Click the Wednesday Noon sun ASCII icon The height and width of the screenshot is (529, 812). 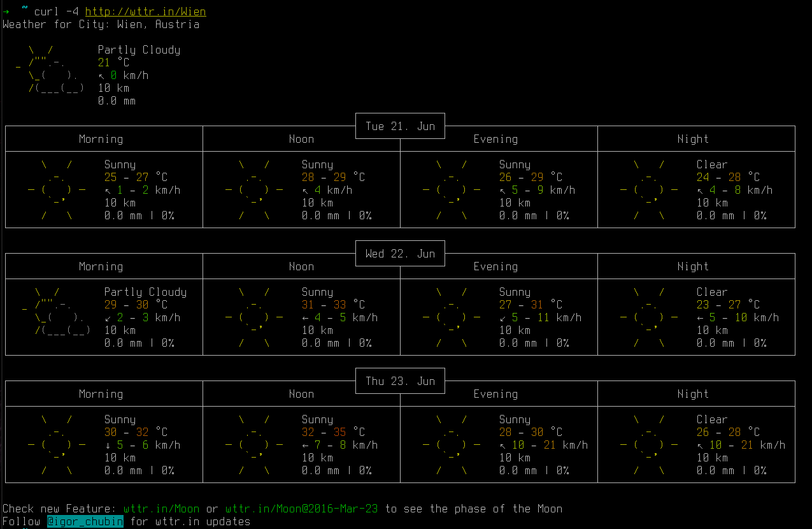pyautogui.click(x=254, y=317)
